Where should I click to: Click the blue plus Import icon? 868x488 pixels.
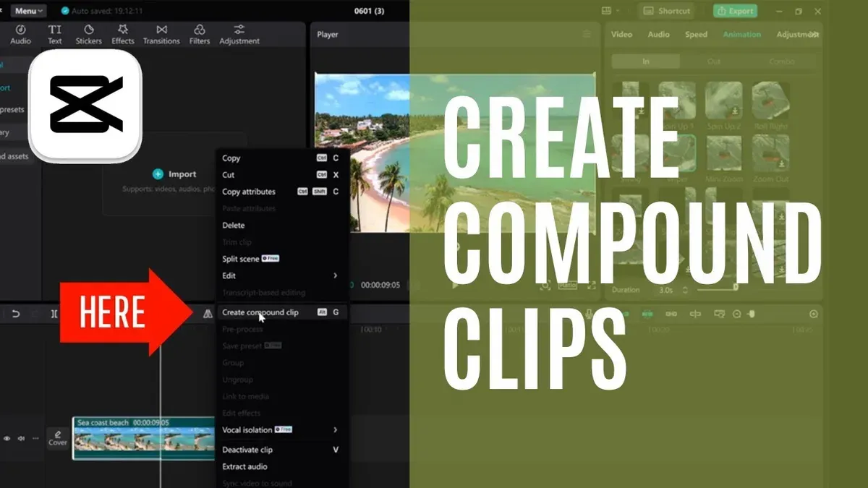coord(158,174)
